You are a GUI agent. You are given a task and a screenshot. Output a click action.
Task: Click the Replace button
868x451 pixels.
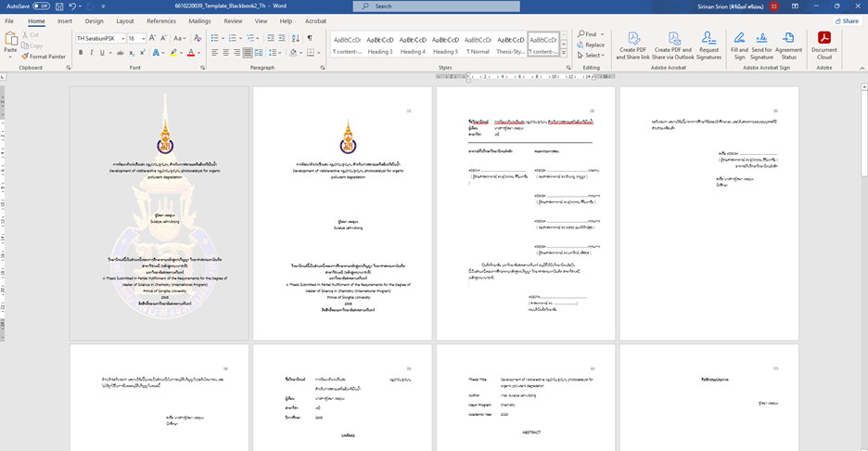click(591, 45)
